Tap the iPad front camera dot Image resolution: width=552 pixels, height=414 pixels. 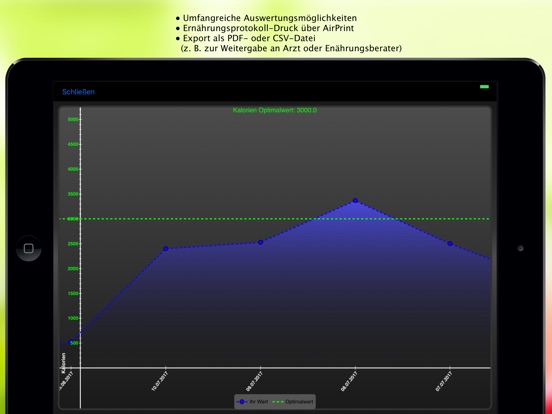click(520, 248)
